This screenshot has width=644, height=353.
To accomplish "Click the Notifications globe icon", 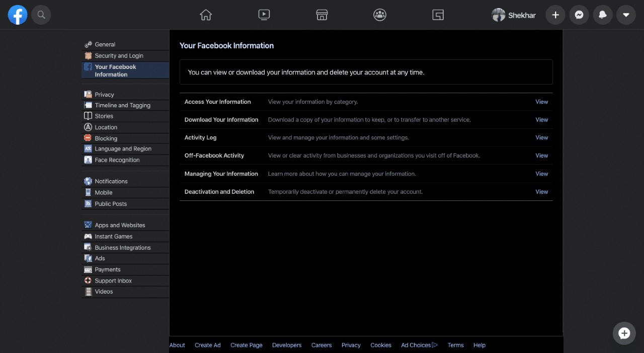I will click(x=88, y=181).
